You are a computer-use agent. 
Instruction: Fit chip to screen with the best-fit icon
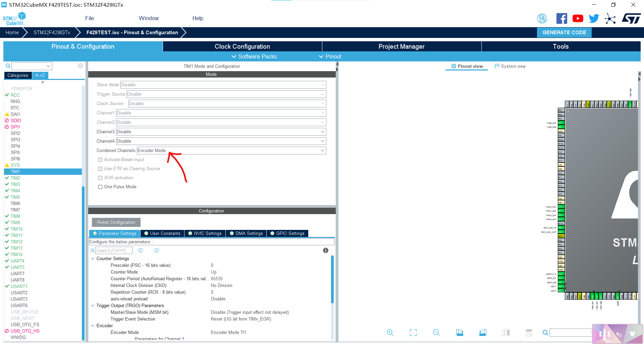click(x=413, y=333)
